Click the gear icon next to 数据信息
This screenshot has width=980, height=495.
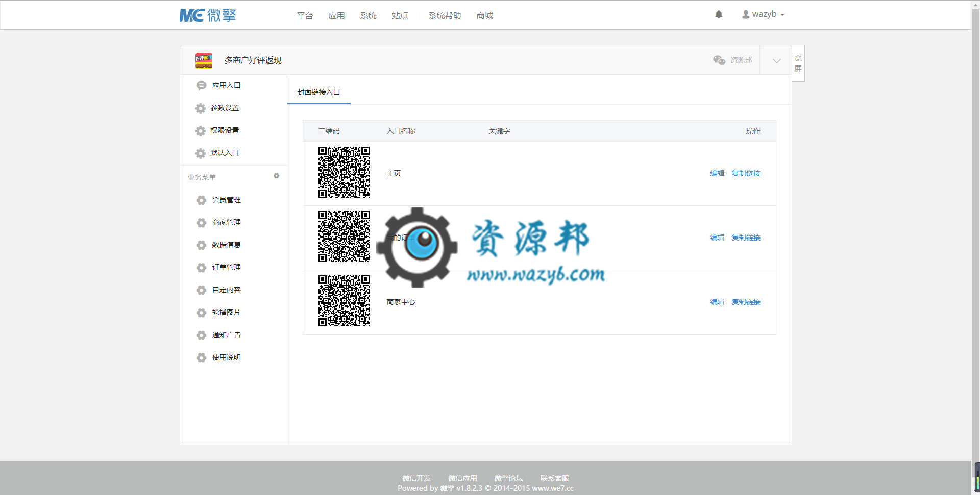pos(201,245)
